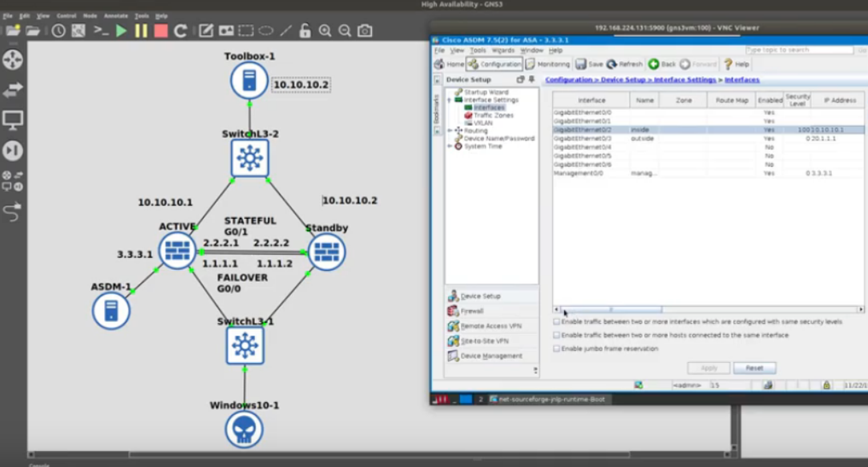Screen dimensions: 868x467
Task: Stop all nodes with the red stop icon
Action: (x=160, y=30)
